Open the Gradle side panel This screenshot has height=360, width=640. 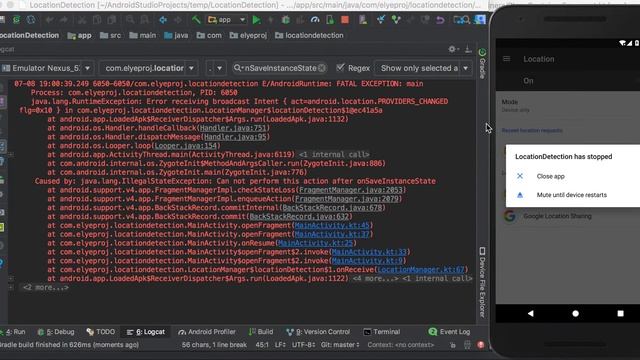tap(482, 64)
